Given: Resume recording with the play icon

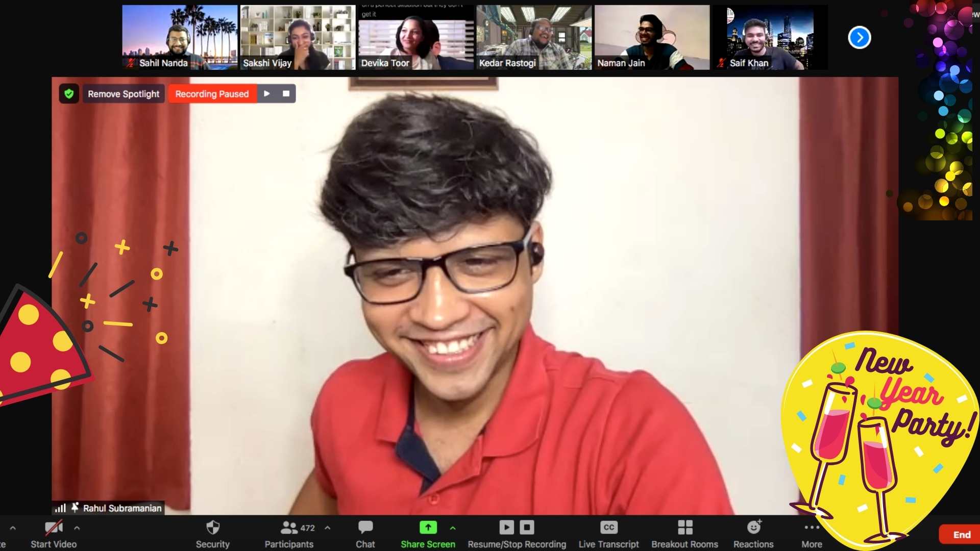Looking at the screenshot, I should [x=266, y=94].
